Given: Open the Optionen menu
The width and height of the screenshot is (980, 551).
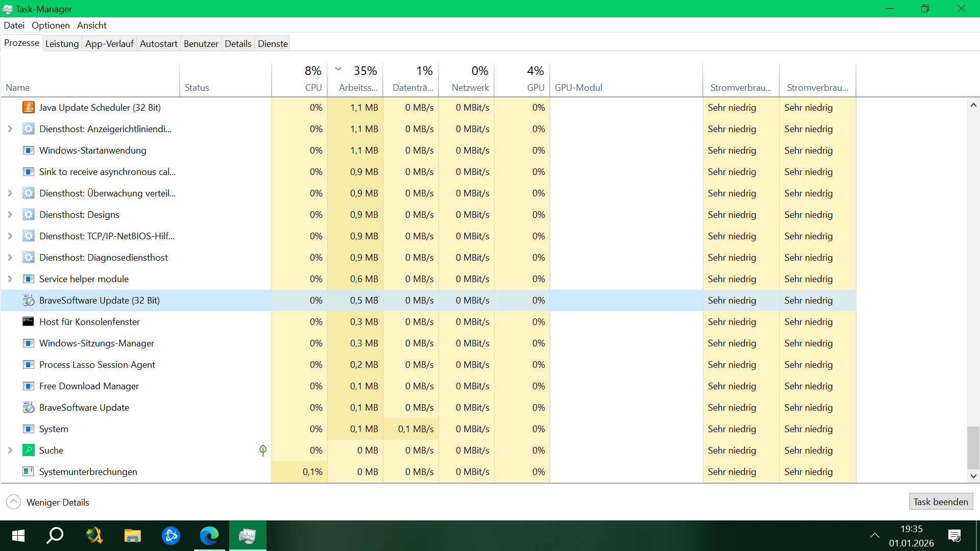Looking at the screenshot, I should [x=51, y=26].
